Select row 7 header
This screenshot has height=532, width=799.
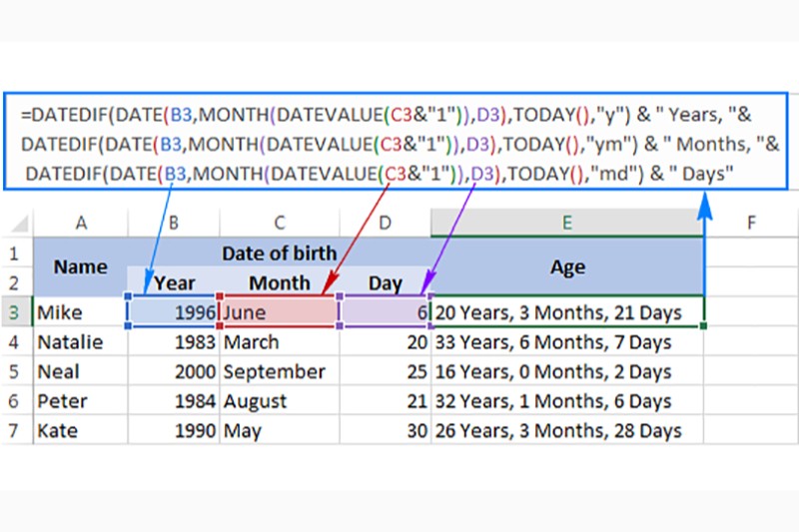pyautogui.click(x=15, y=431)
